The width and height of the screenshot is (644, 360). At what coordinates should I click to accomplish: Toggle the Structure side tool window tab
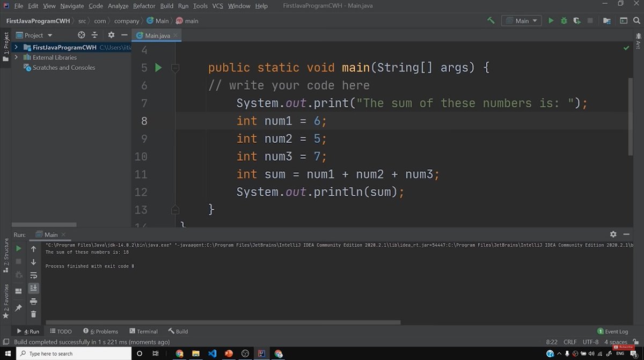click(6, 255)
